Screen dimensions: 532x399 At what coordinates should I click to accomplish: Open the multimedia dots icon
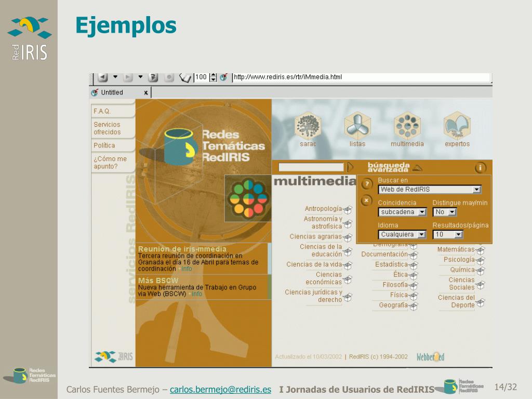tap(407, 125)
